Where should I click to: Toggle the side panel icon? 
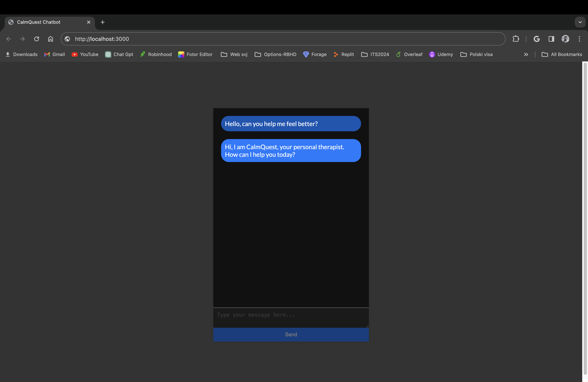pyautogui.click(x=551, y=39)
